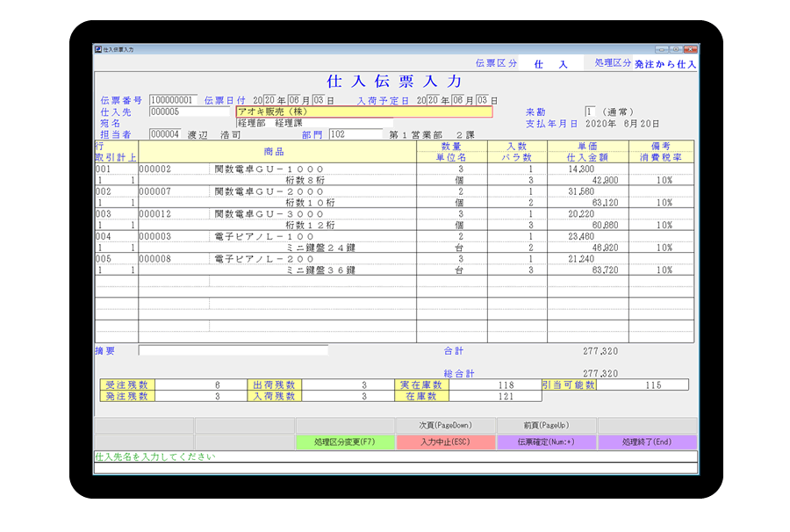Click the 入荷予定日 day field
This screenshot has height=532, width=790.
[x=483, y=100]
